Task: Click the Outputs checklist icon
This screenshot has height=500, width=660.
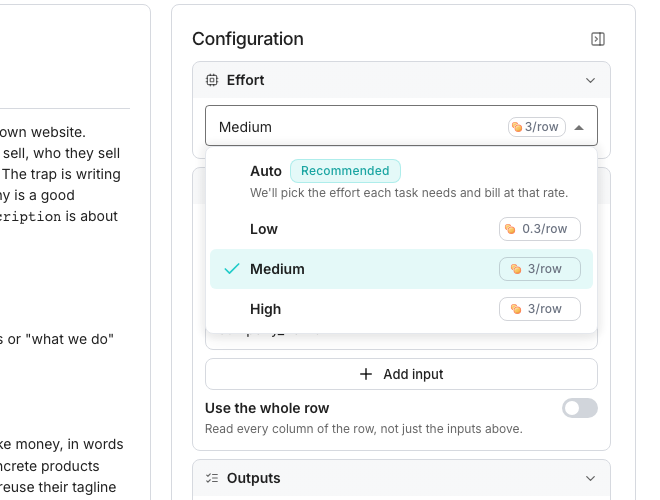Action: point(212,478)
